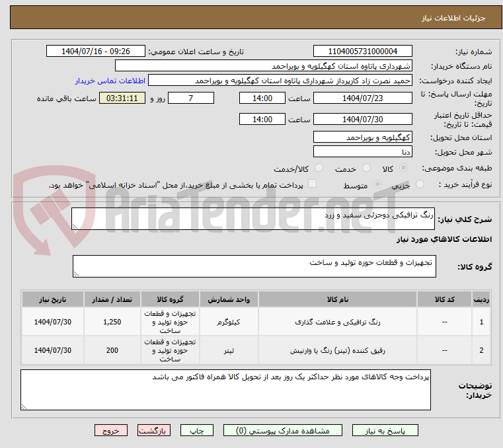The width and height of the screenshot is (503, 448).
Task: Click the request creator name field
Action: (280, 81)
